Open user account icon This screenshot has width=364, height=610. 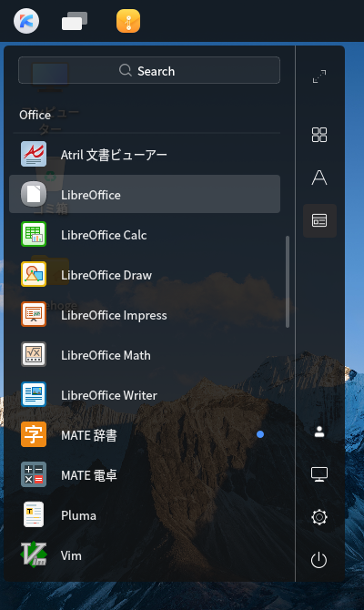(319, 432)
